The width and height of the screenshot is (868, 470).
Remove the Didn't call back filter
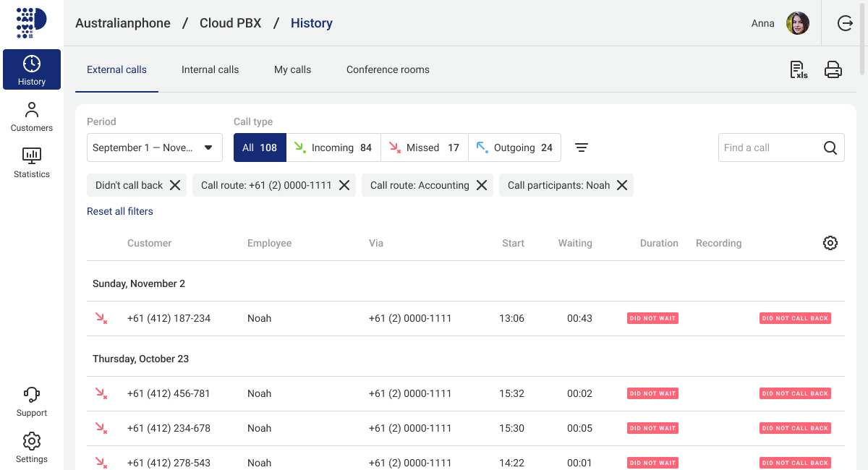(x=175, y=185)
